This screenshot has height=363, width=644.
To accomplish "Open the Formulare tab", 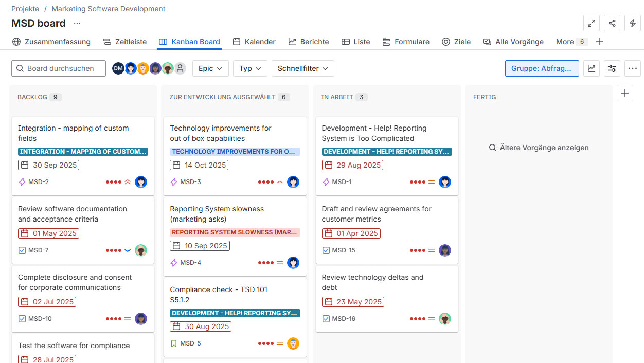I will [406, 42].
